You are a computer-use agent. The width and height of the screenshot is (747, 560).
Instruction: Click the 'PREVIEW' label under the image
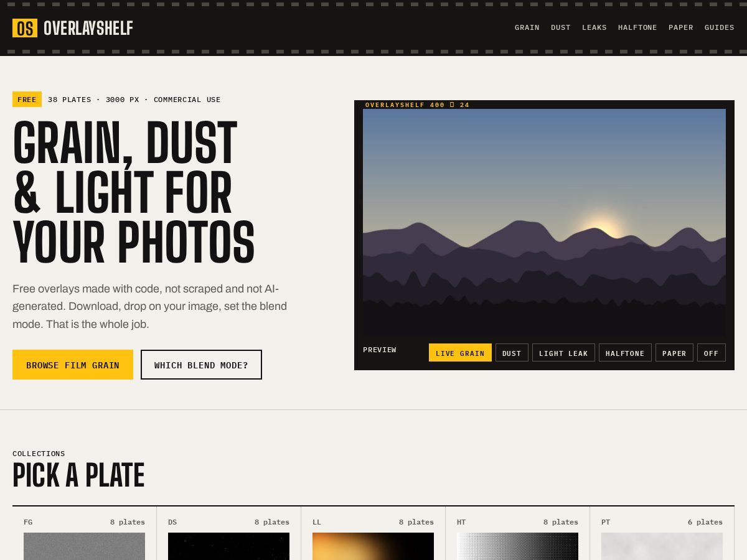pyautogui.click(x=380, y=350)
